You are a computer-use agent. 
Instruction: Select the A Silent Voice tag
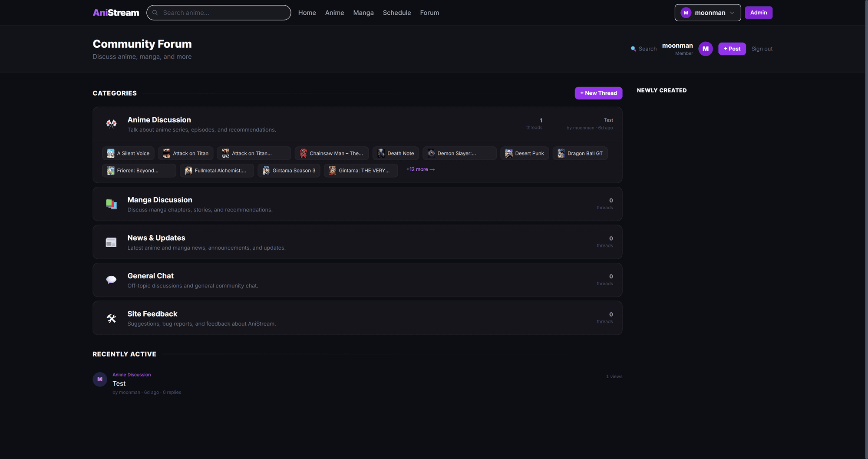(x=128, y=153)
